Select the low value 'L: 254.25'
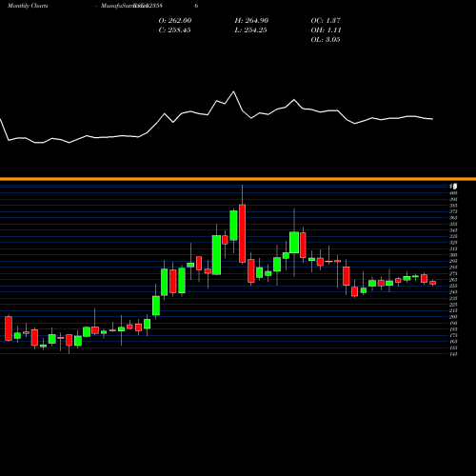 tap(250, 30)
